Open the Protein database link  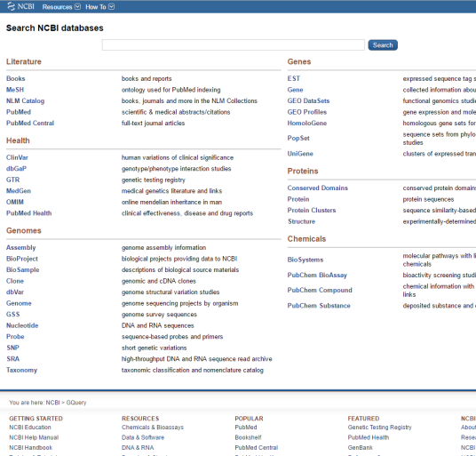(x=298, y=199)
